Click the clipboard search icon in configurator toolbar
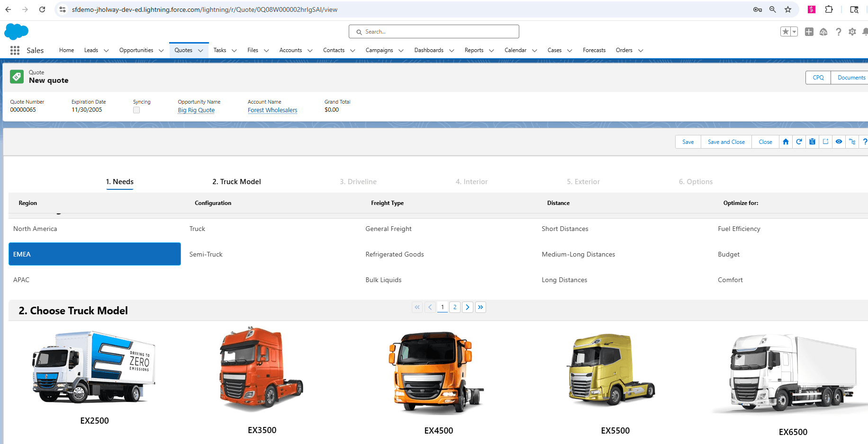 point(812,142)
